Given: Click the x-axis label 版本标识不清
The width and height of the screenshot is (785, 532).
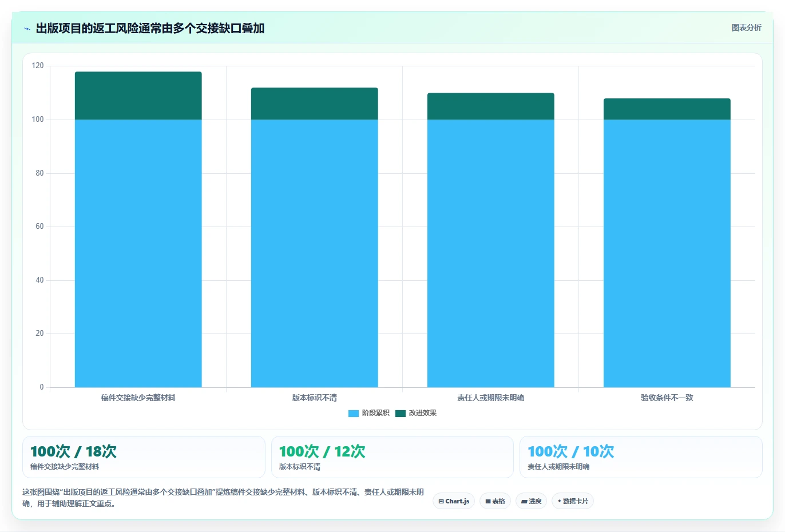Looking at the screenshot, I should coord(315,398).
